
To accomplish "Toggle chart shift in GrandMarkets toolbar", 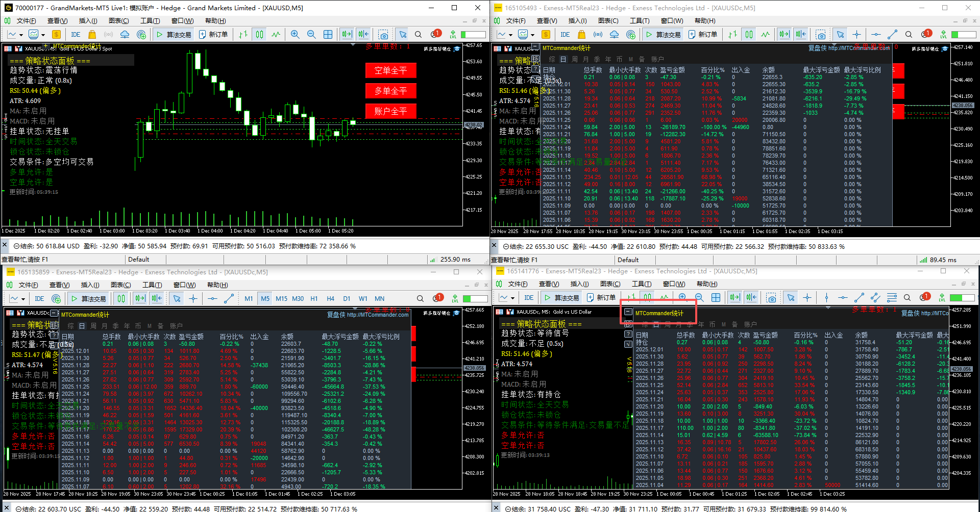I will (x=363, y=34).
